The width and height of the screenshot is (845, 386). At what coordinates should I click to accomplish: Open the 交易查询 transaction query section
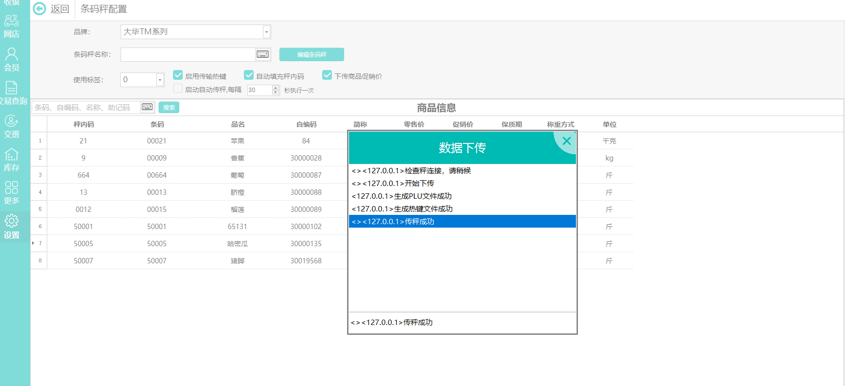click(13, 93)
